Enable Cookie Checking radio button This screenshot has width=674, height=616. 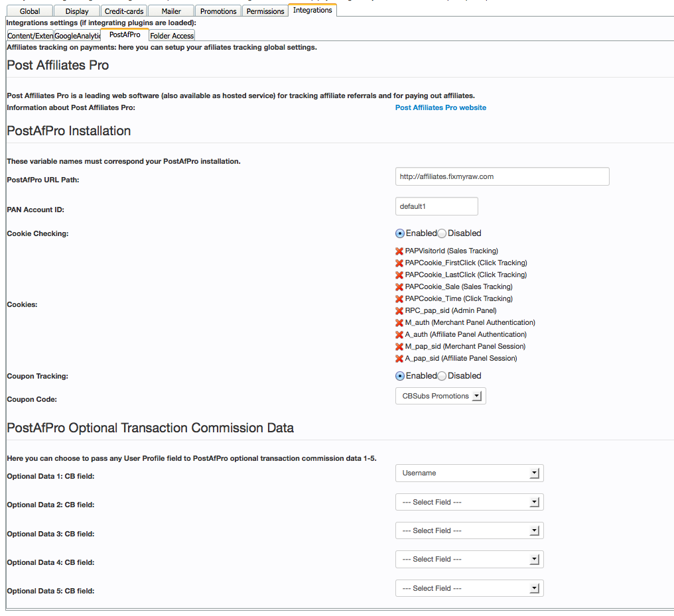click(x=400, y=233)
